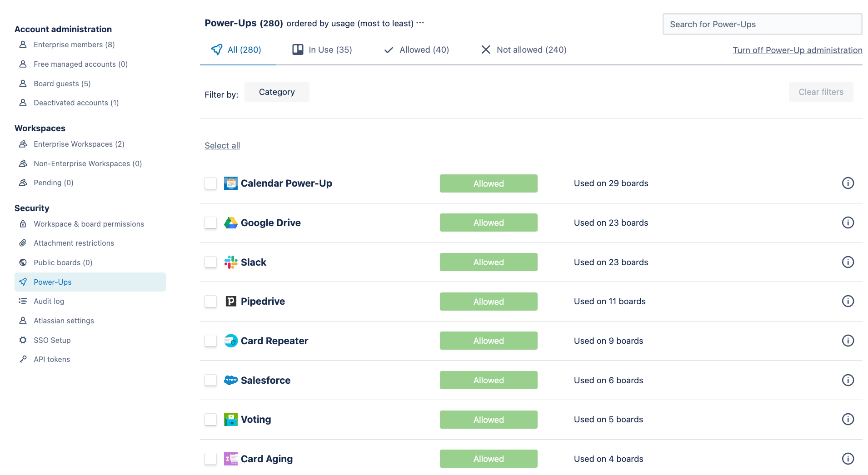Screen dimensions: 868x475
Task: Open Non-Enterprise Workspaces in sidebar
Action: pyautogui.click(x=88, y=163)
